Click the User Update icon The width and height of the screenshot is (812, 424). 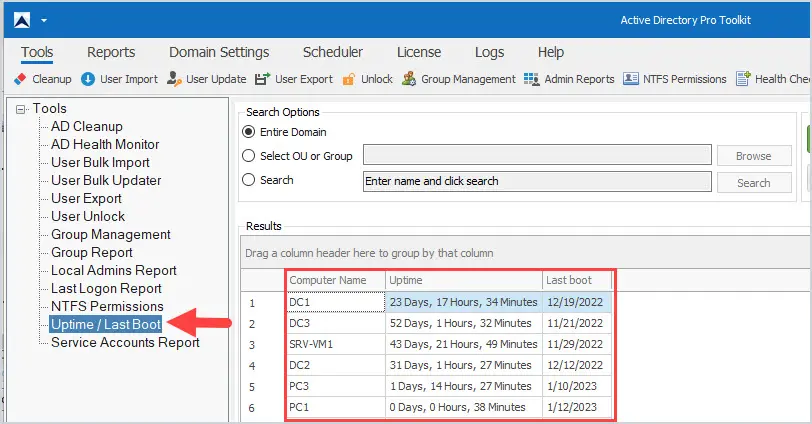(174, 79)
